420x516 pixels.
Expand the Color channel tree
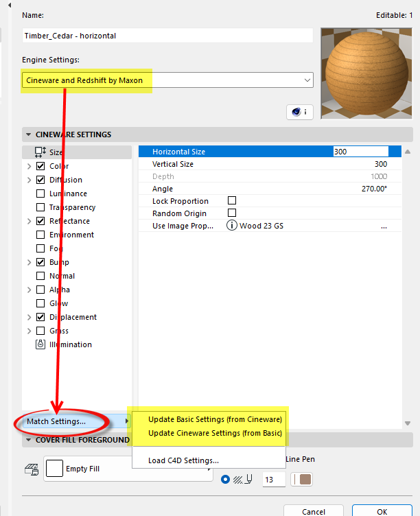click(29, 166)
